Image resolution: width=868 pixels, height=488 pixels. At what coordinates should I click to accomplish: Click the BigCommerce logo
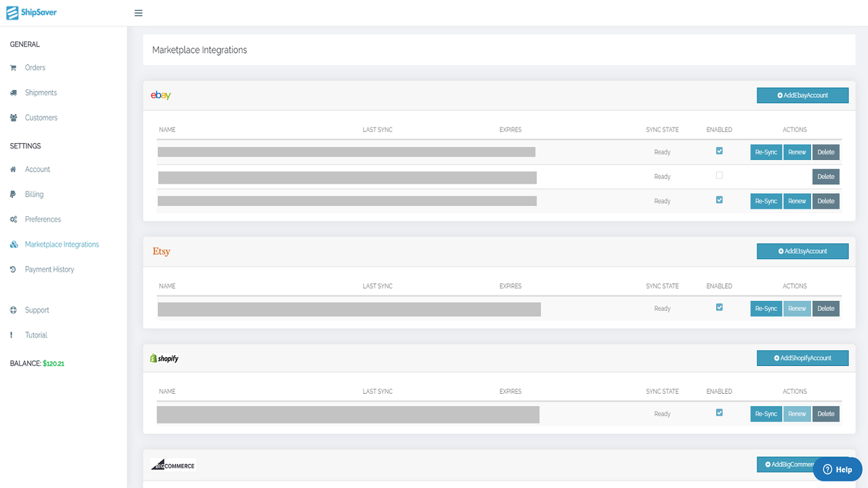[173, 465]
